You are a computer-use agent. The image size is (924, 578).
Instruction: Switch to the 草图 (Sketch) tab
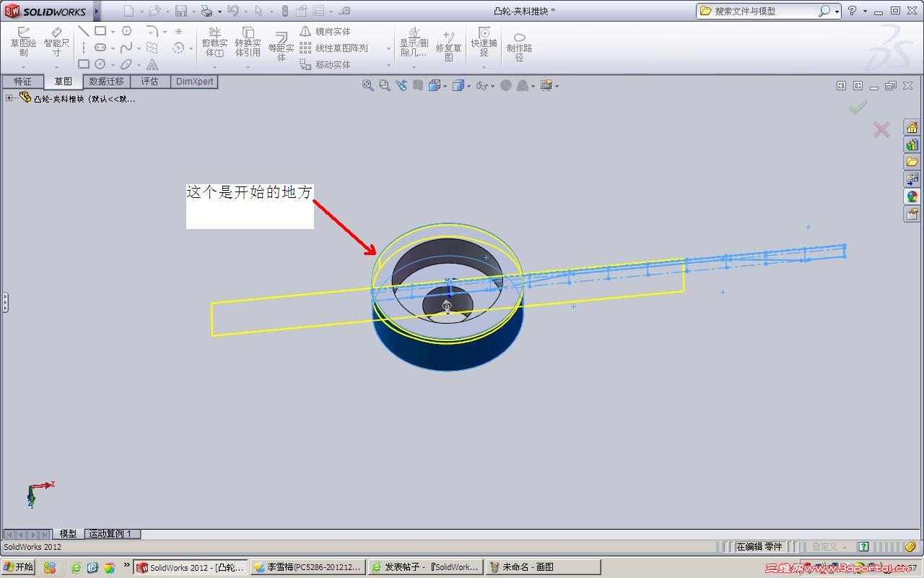[x=63, y=82]
